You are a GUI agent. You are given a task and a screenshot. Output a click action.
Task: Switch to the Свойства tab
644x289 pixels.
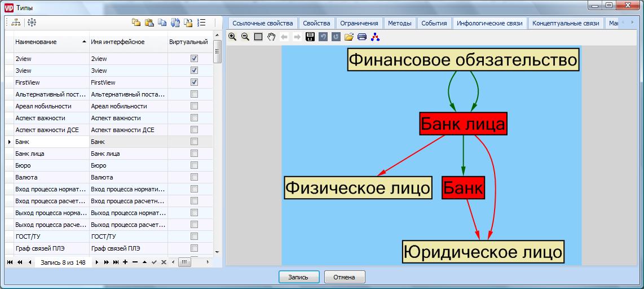point(316,23)
